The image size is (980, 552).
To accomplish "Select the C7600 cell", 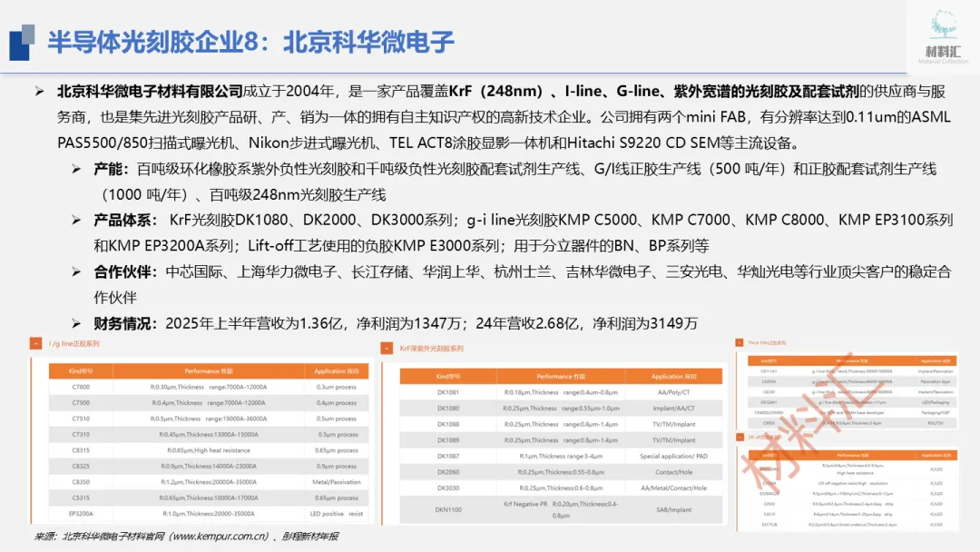I will click(81, 387).
